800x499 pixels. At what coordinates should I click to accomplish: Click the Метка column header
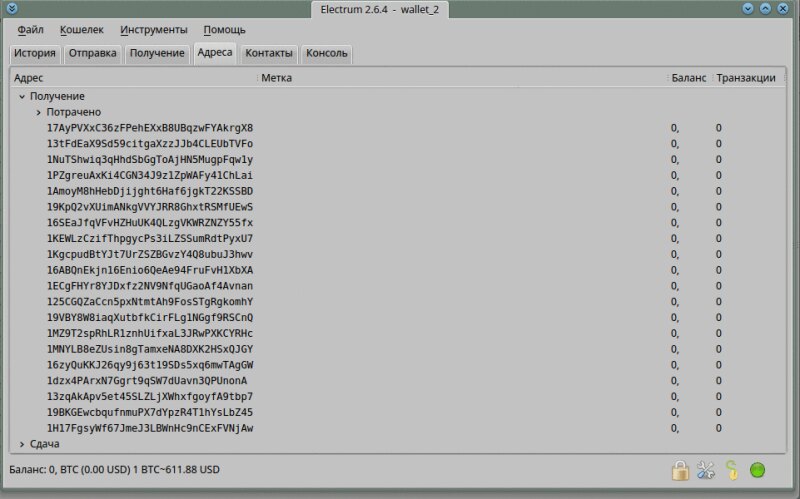point(277,78)
